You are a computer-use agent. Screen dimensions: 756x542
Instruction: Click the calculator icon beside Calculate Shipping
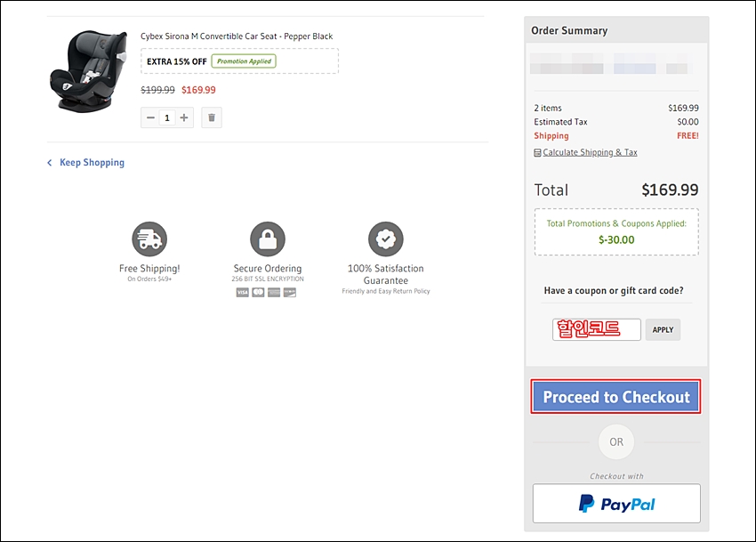[537, 153]
